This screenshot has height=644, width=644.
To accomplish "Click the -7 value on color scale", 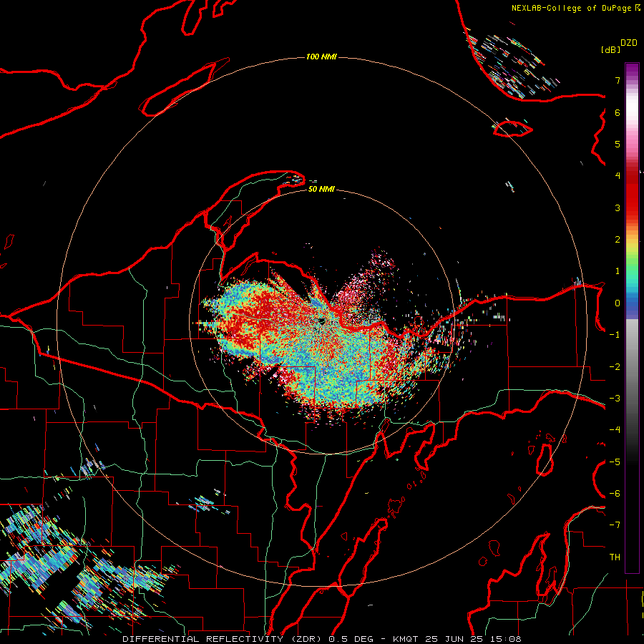I will click(615, 525).
